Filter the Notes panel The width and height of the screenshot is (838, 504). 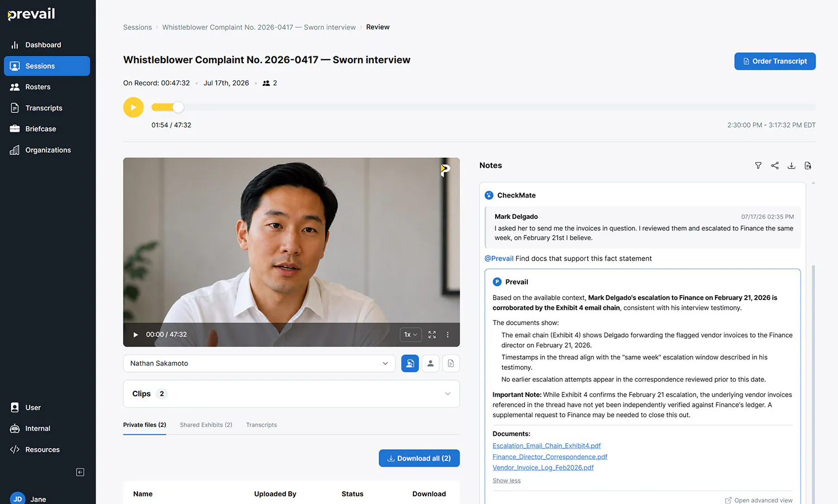point(758,166)
